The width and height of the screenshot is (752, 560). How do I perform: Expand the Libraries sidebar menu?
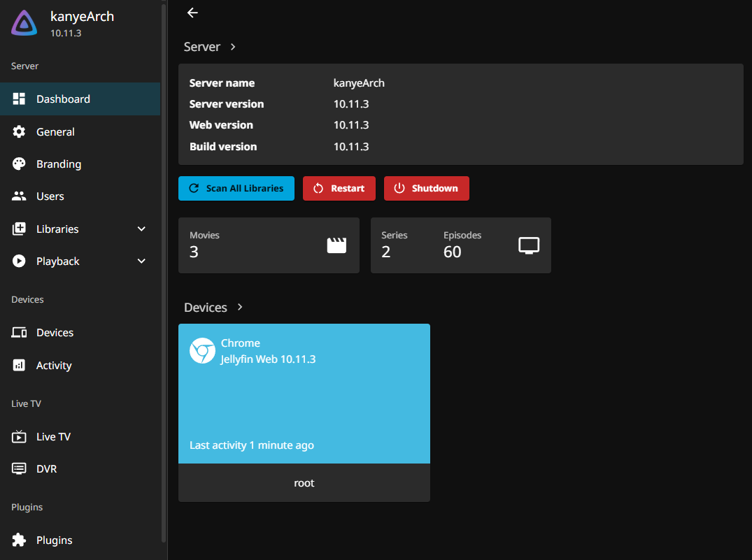click(x=141, y=229)
